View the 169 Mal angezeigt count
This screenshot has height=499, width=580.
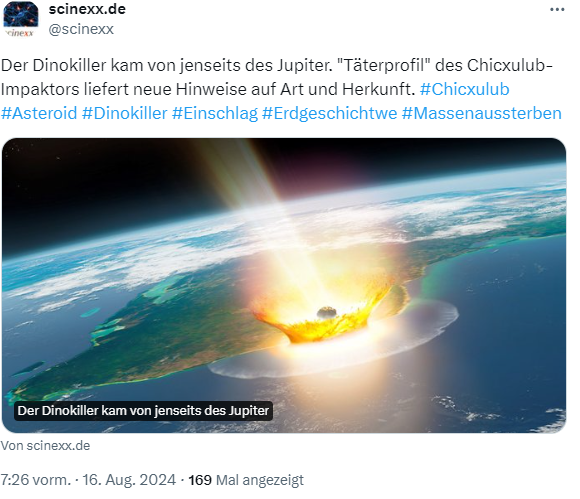[246, 480]
